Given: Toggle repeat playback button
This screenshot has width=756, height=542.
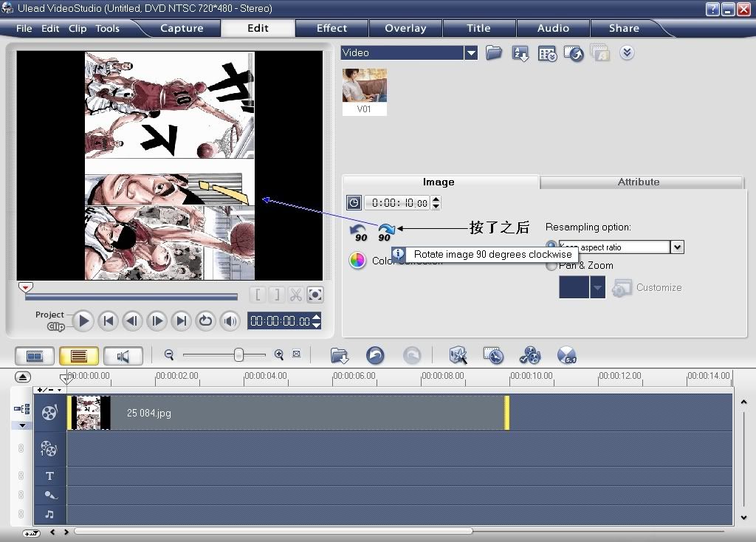Looking at the screenshot, I should coord(205,320).
